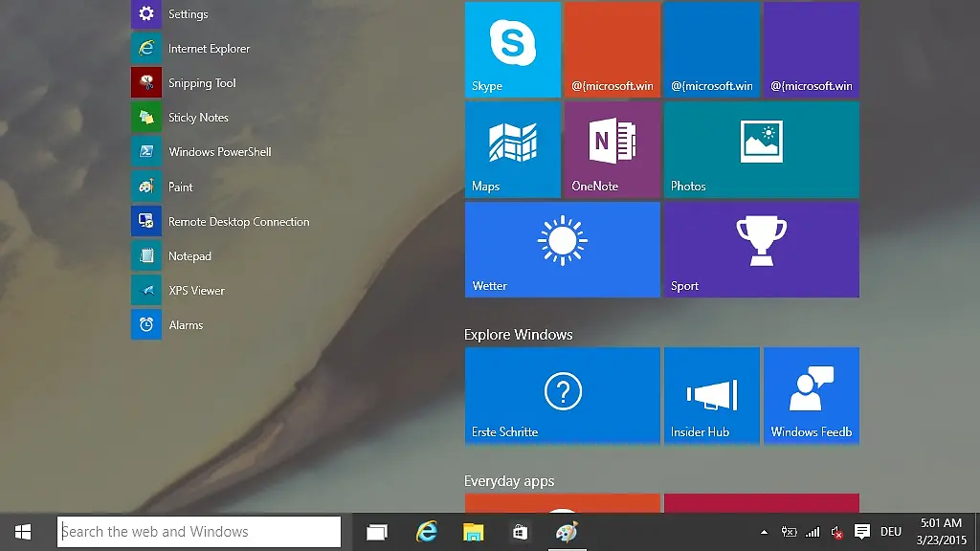The image size is (980, 551).
Task: Select Snipping Tool from the app list
Action: coord(202,83)
